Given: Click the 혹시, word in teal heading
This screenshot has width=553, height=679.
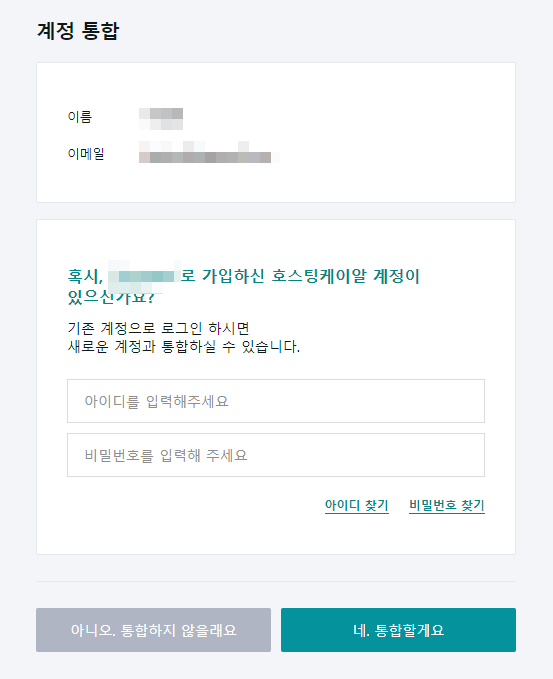Looking at the screenshot, I should [85, 276].
